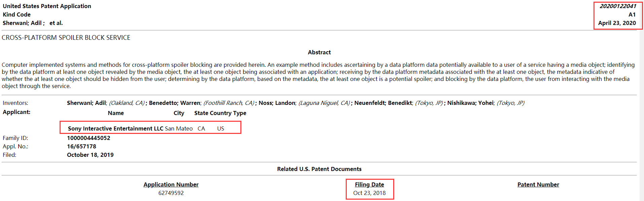Click the A1 kind code value
The width and height of the screenshot is (644, 201).
(x=632, y=15)
